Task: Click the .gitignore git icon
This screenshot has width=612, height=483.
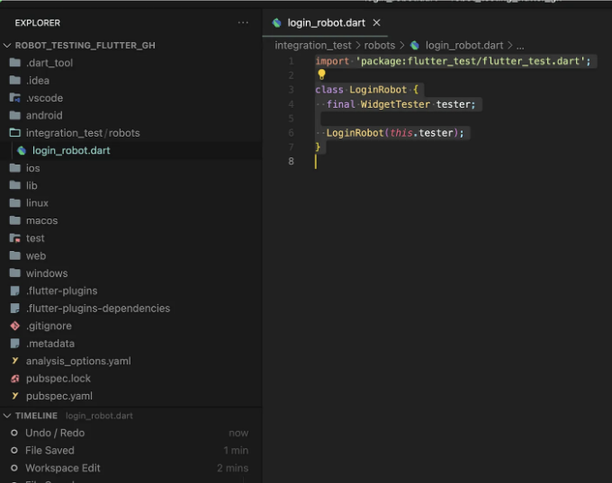Action: (15, 326)
